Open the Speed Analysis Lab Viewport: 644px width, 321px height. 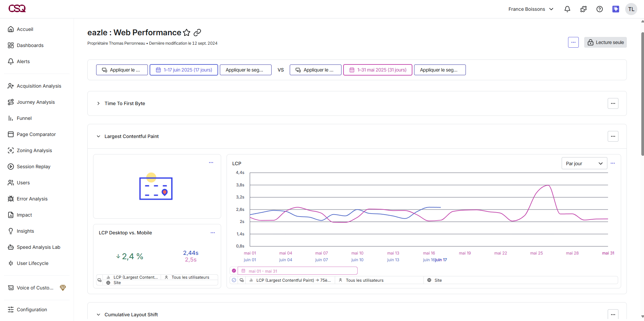[38, 247]
